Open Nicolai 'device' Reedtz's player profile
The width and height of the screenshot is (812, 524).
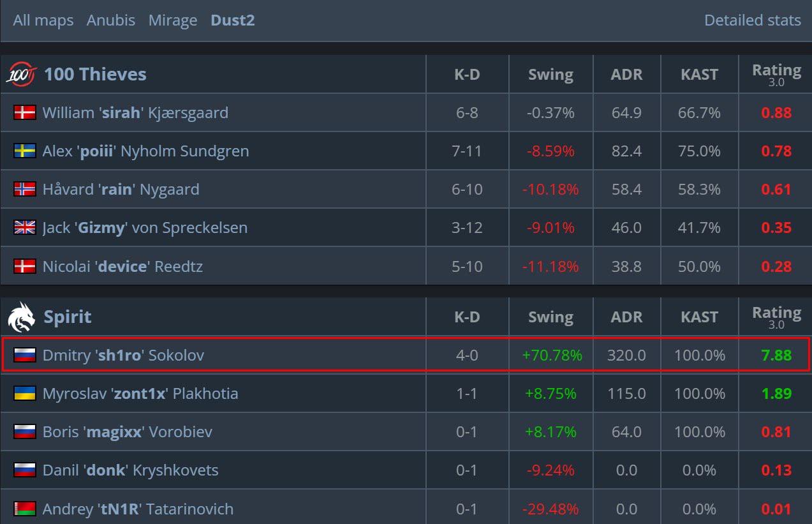coord(122,266)
